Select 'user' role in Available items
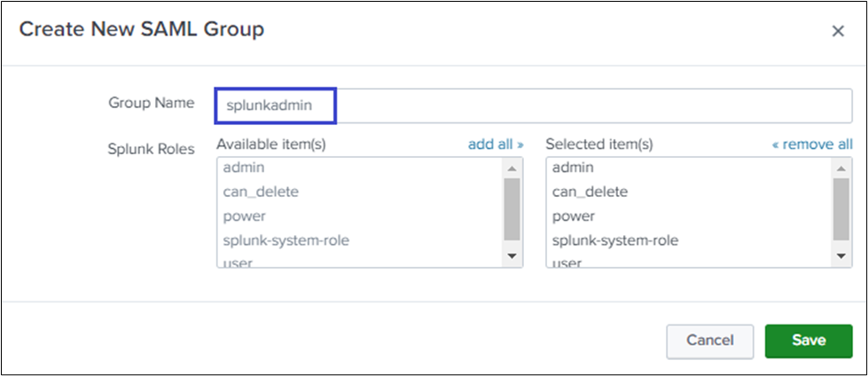868x376 pixels. click(x=238, y=262)
